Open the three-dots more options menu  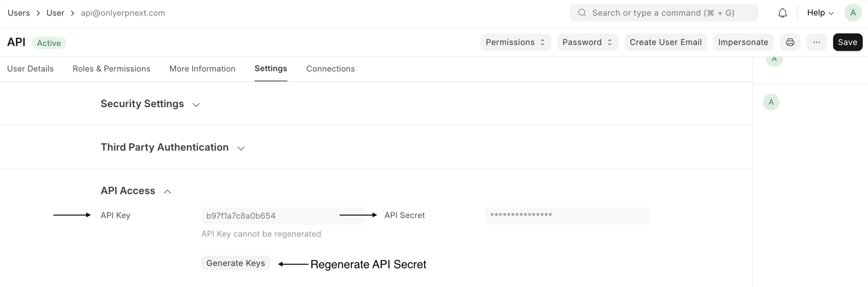(x=816, y=42)
